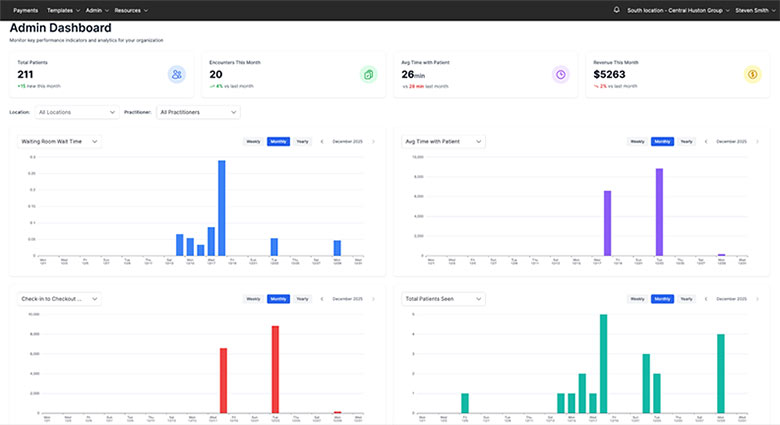Switch Avg Time with Patient chart to Yearly
The width and height of the screenshot is (780, 425).
point(687,142)
